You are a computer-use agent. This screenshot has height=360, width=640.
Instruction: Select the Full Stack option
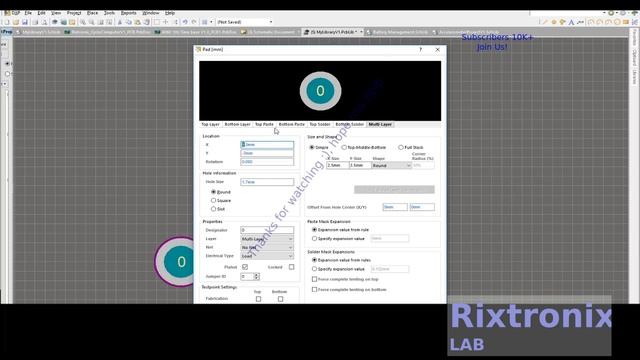(x=401, y=147)
